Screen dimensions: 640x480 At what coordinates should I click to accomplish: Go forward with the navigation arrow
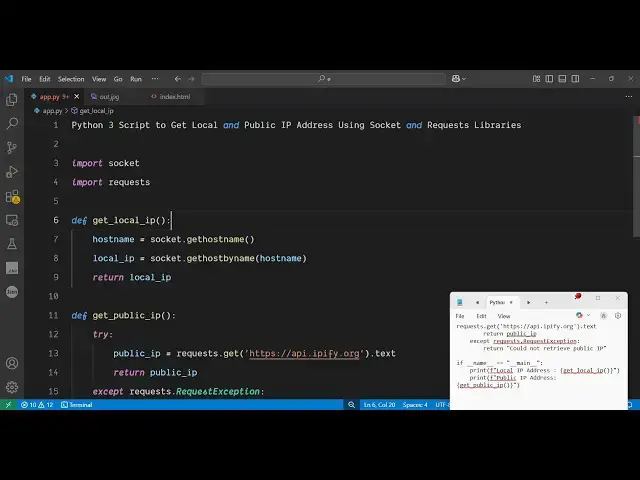[191, 79]
